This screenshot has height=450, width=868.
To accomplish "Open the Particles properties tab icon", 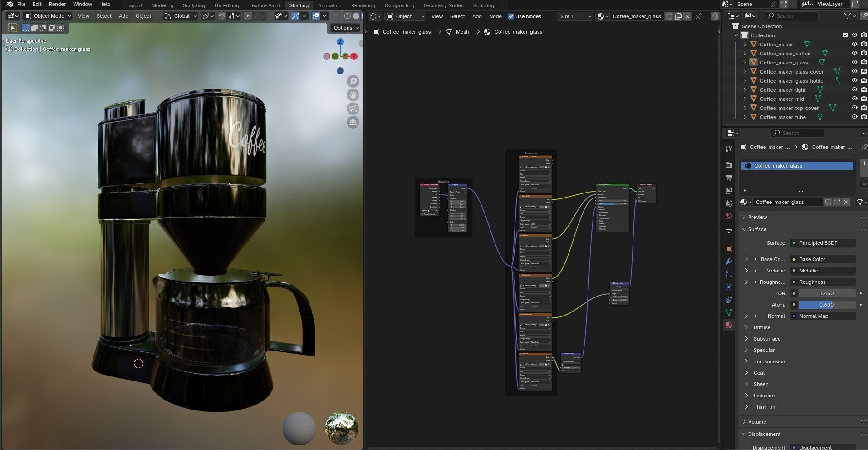I will point(729,274).
